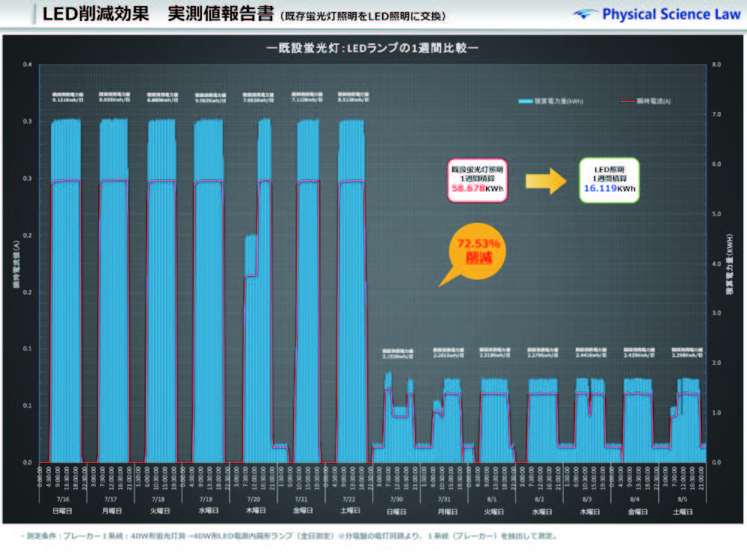747x560 pixels.
Task: Click the orange arrow between the two boxes
Action: 545,181
